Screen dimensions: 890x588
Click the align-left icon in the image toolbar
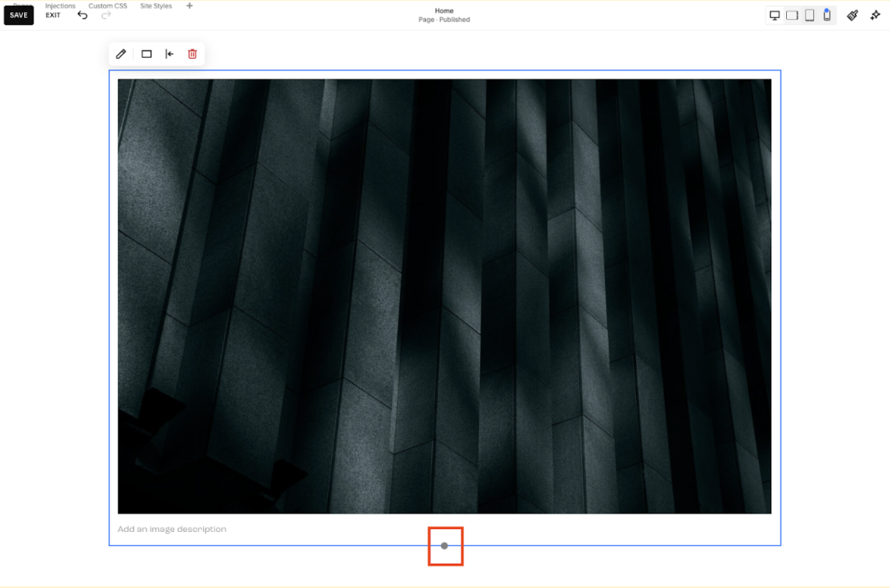pos(169,53)
